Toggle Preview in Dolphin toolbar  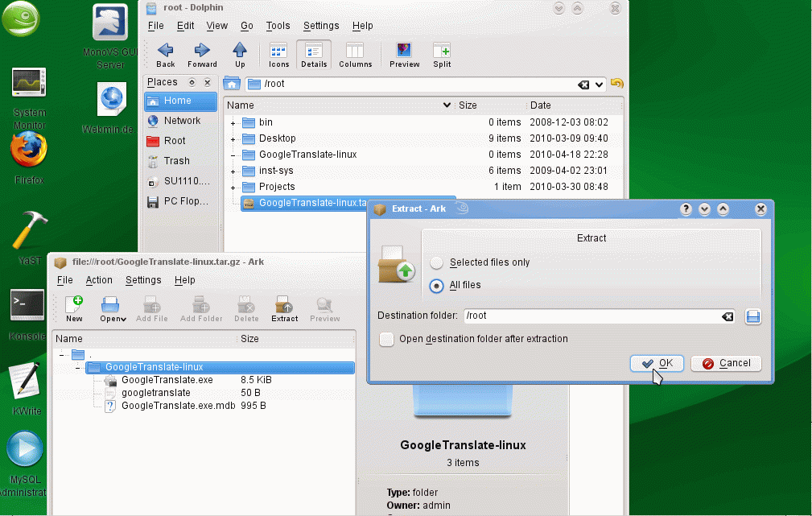click(x=405, y=55)
